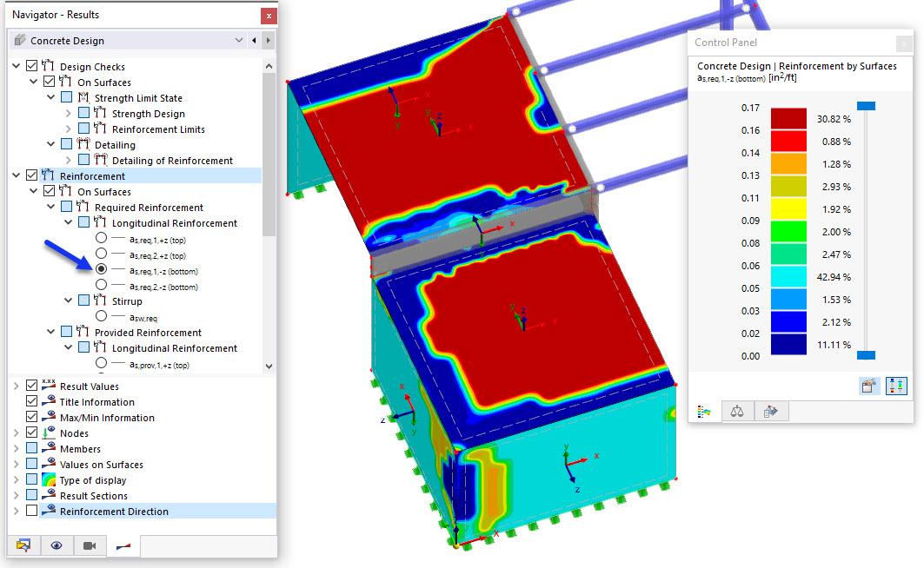Click the Members icon

(x=49, y=448)
